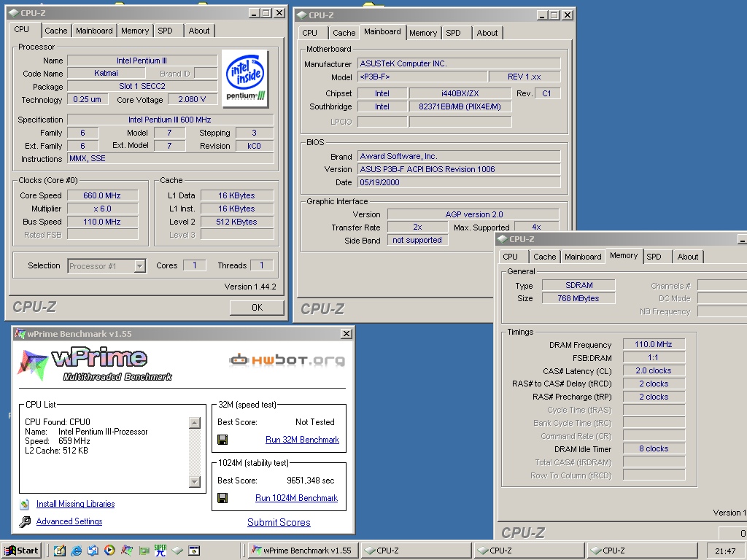Select About tab in the Mainboard window
The image size is (747, 560).
[x=487, y=33]
